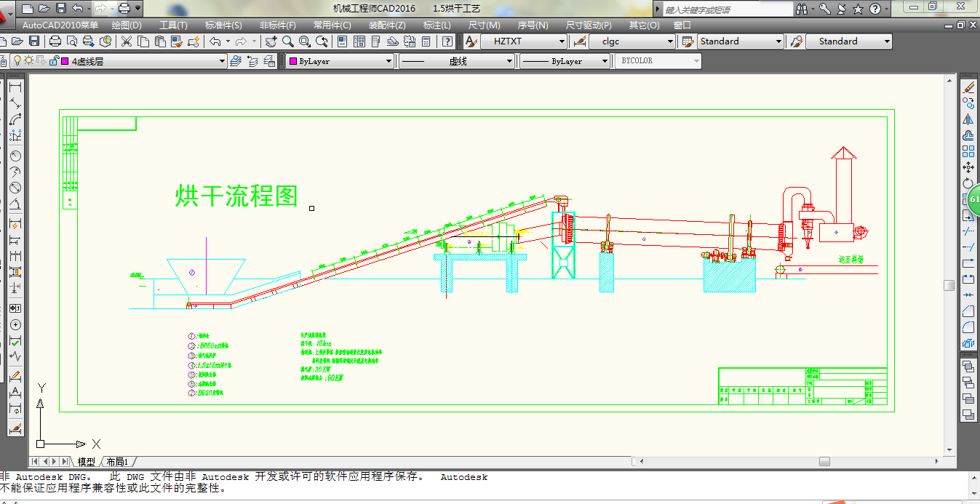Click the 烘干流程图 title text in drawing
The height and width of the screenshot is (504, 980).
236,196
